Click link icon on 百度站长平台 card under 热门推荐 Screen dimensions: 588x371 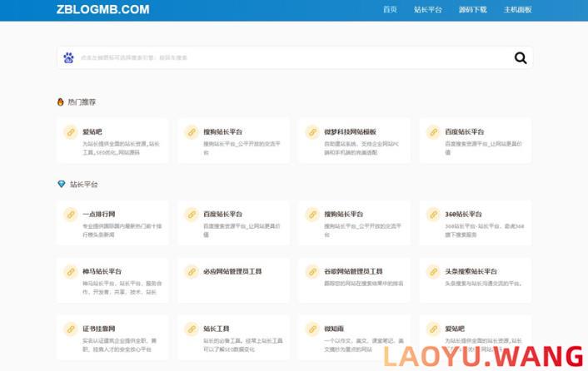433,132
